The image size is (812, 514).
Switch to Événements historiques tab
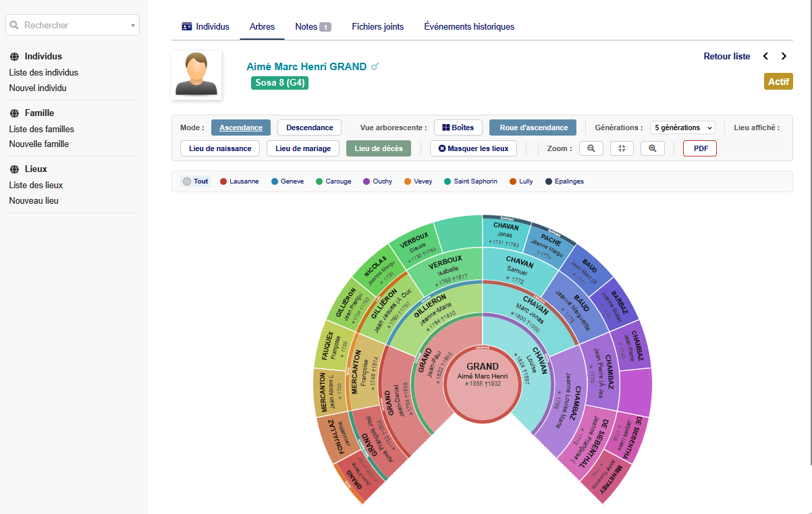pos(469,27)
